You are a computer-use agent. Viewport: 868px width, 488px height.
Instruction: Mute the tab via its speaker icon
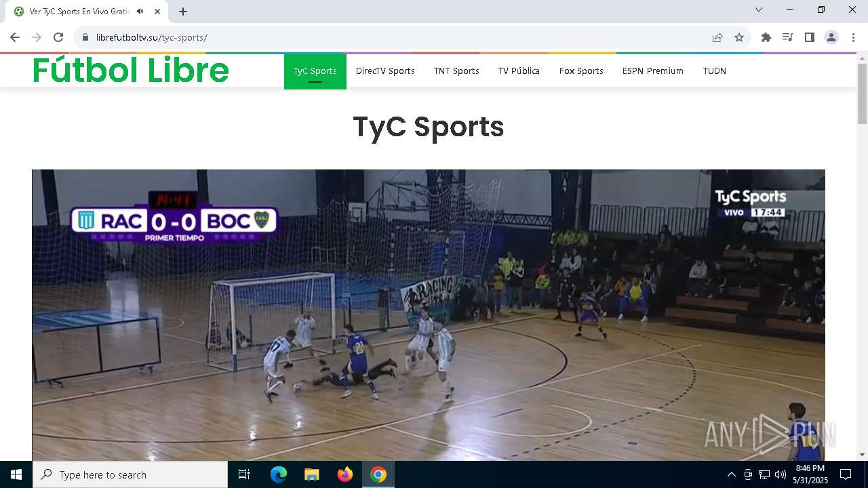coord(140,12)
